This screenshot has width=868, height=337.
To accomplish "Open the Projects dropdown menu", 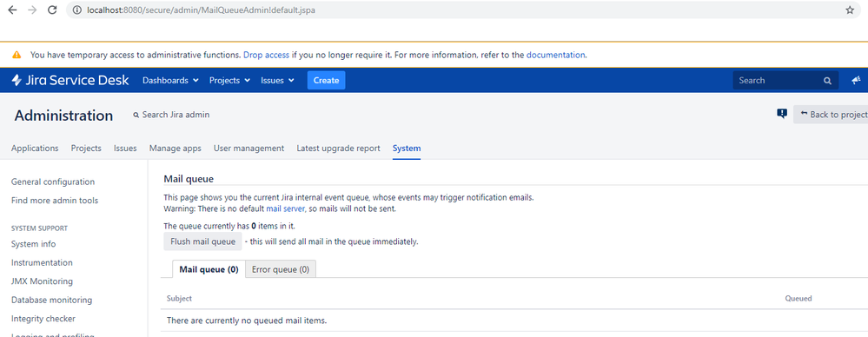I will click(x=229, y=80).
